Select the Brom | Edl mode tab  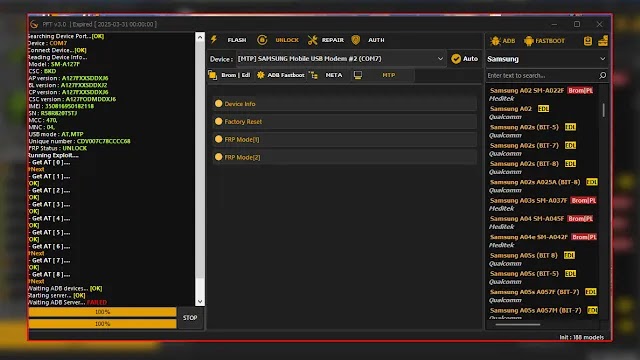pos(229,75)
